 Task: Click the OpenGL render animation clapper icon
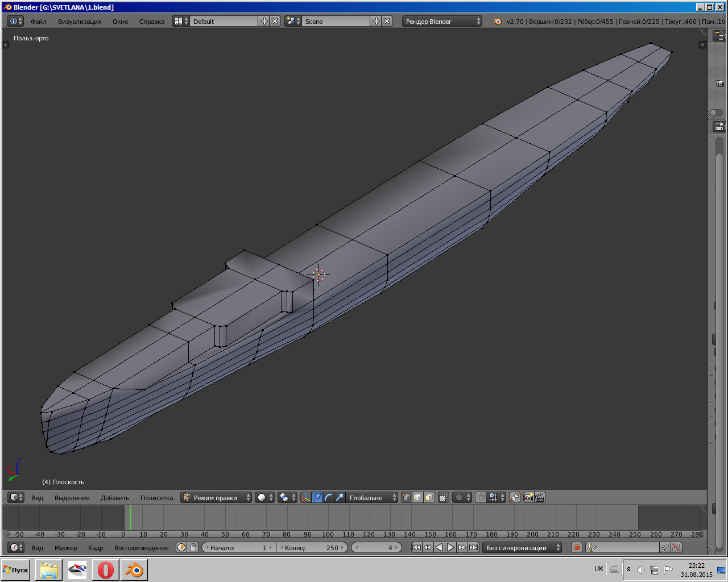coord(540,497)
